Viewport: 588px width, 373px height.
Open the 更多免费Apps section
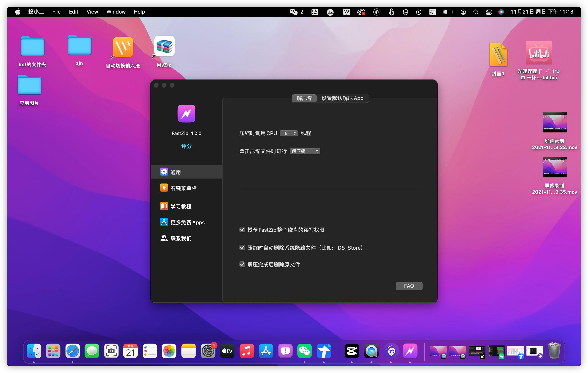[x=187, y=222]
